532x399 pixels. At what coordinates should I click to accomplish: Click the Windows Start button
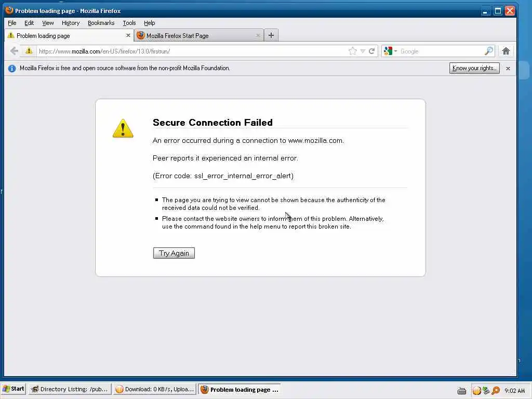pyautogui.click(x=14, y=389)
